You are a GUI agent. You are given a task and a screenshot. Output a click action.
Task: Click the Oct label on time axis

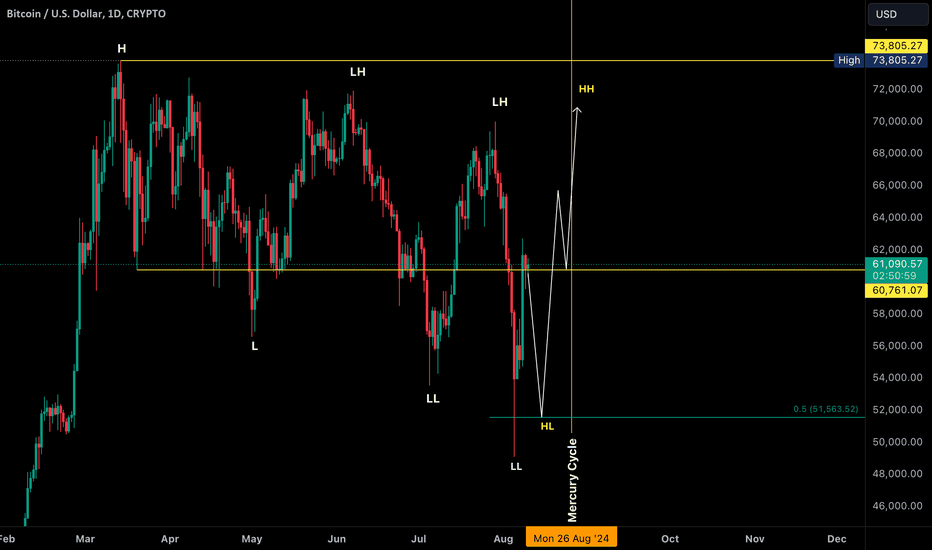pos(670,539)
